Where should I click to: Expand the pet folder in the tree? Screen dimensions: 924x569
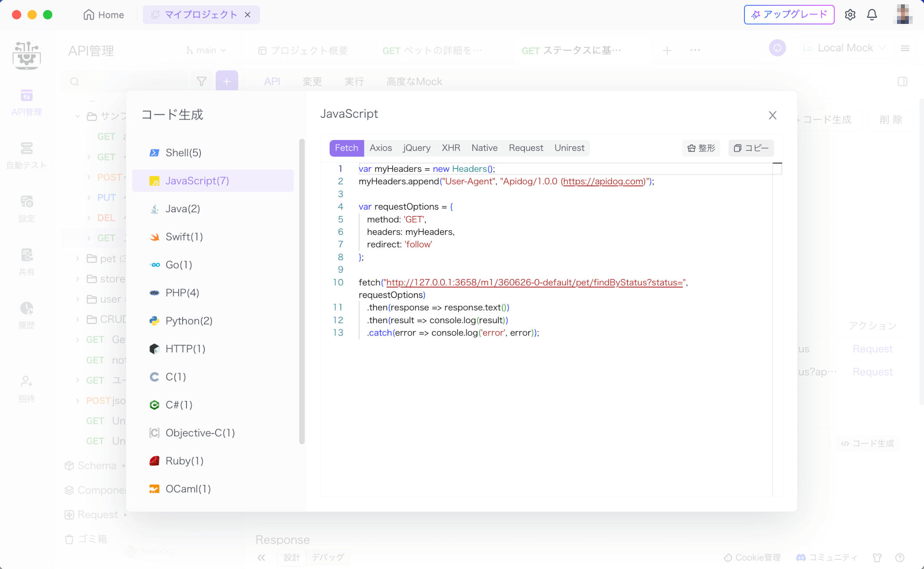pos(77,258)
